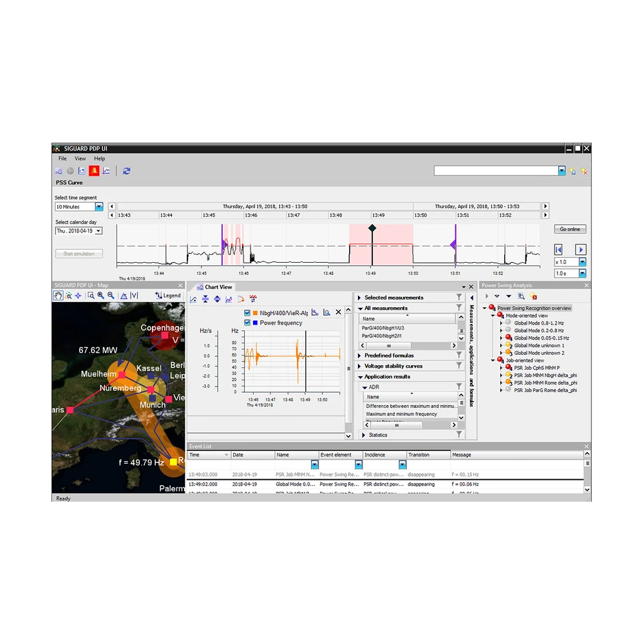The image size is (644, 644).
Task: Collapse the All measurements section
Action: pyautogui.click(x=360, y=308)
